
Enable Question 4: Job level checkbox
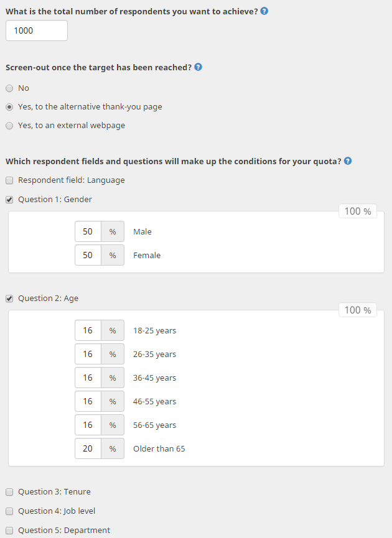pyautogui.click(x=9, y=511)
